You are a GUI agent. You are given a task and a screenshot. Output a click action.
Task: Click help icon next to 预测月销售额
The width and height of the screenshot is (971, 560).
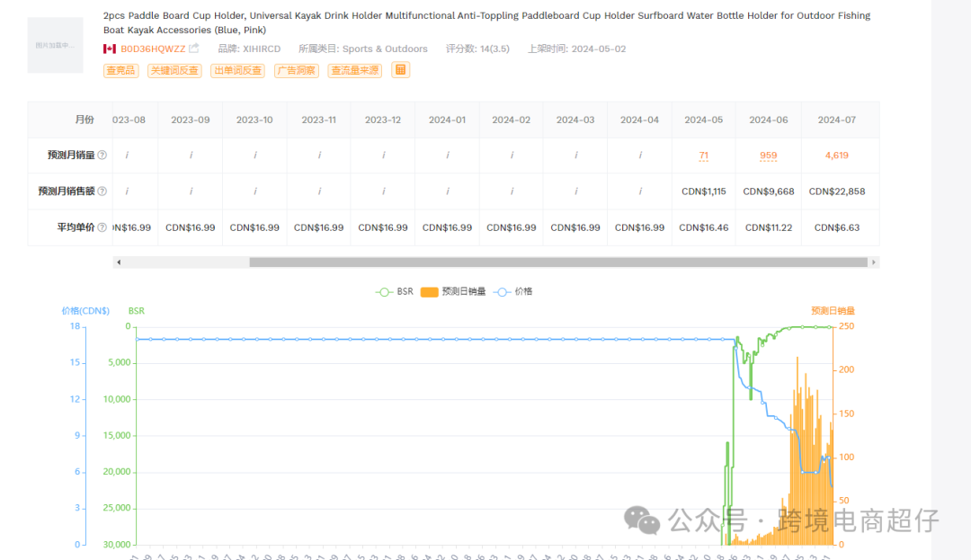tap(102, 191)
